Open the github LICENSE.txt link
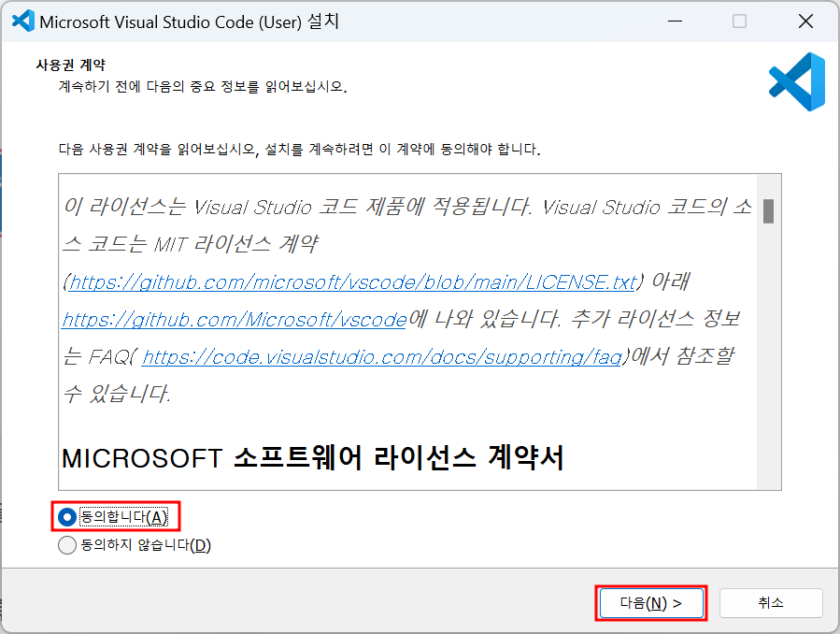This screenshot has width=840, height=634. [352, 281]
